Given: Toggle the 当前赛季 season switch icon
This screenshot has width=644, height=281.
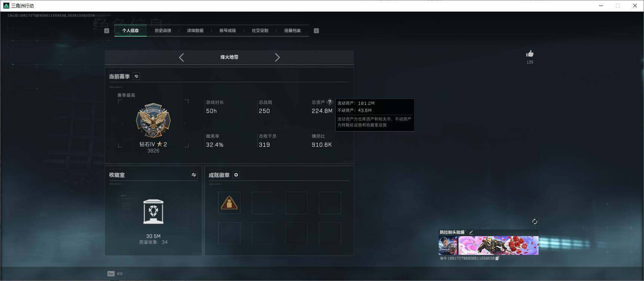Looking at the screenshot, I should click(137, 76).
